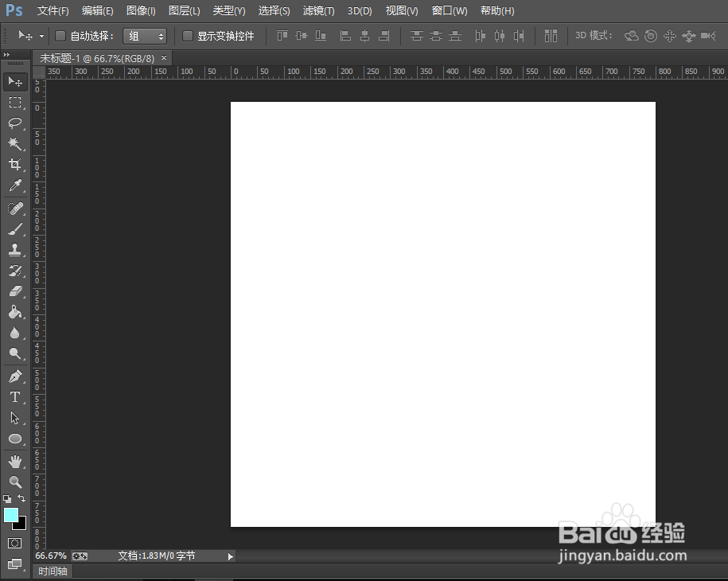Viewport: 728px width, 581px height.
Task: Click the ruler origin corner box
Action: click(39, 72)
